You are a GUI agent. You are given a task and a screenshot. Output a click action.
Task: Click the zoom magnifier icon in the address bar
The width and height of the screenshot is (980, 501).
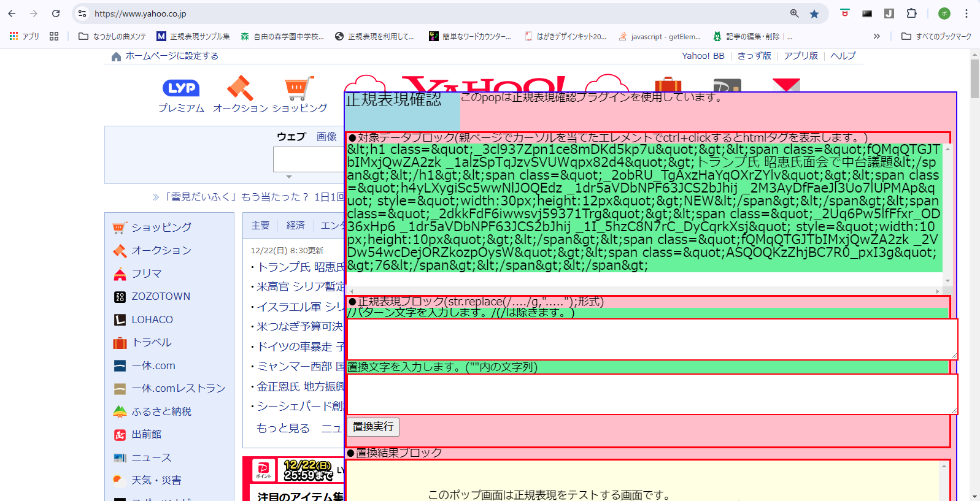pyautogui.click(x=795, y=13)
